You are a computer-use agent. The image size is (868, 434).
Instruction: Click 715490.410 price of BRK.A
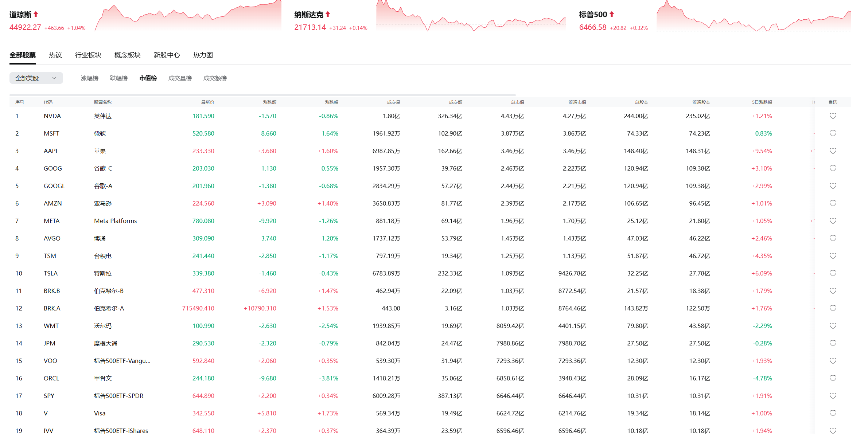198,308
